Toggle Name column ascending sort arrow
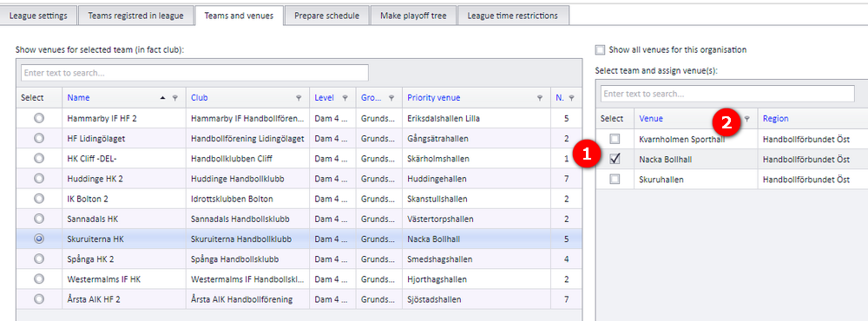Viewport: 868px width, 321px height. 163,98
